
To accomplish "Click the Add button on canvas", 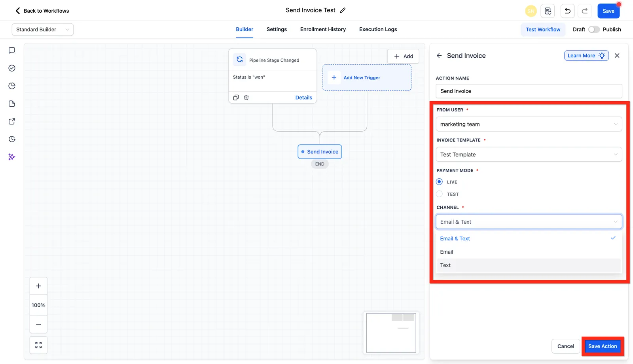I will [403, 56].
